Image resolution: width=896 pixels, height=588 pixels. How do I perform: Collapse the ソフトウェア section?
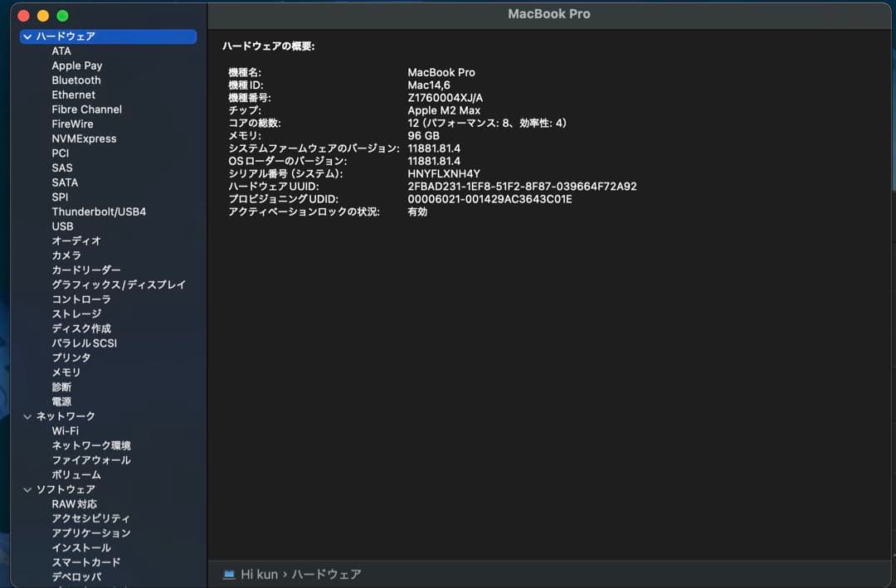(27, 488)
